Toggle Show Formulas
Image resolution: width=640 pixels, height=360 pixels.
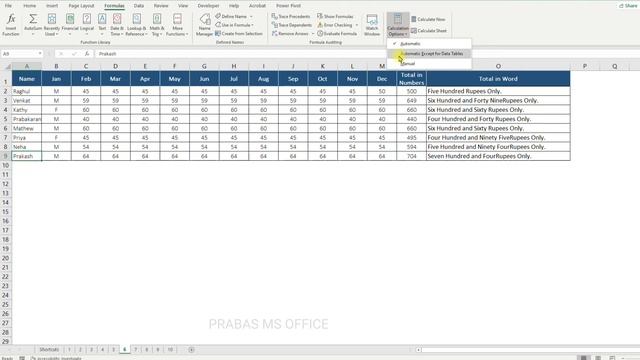[x=335, y=16]
